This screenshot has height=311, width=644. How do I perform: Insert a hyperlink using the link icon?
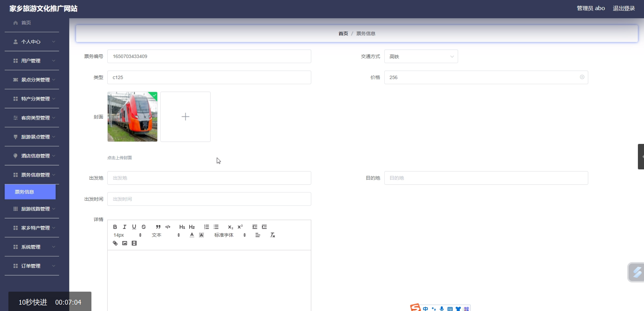click(115, 243)
